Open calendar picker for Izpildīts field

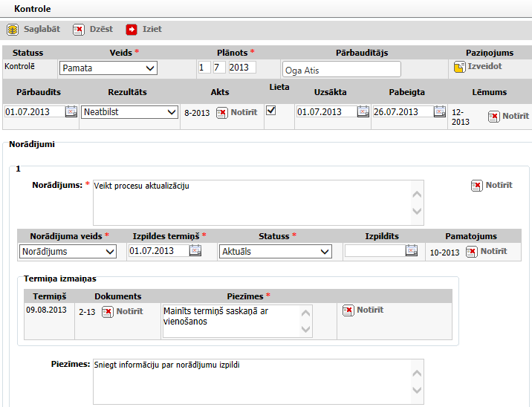[x=411, y=251]
